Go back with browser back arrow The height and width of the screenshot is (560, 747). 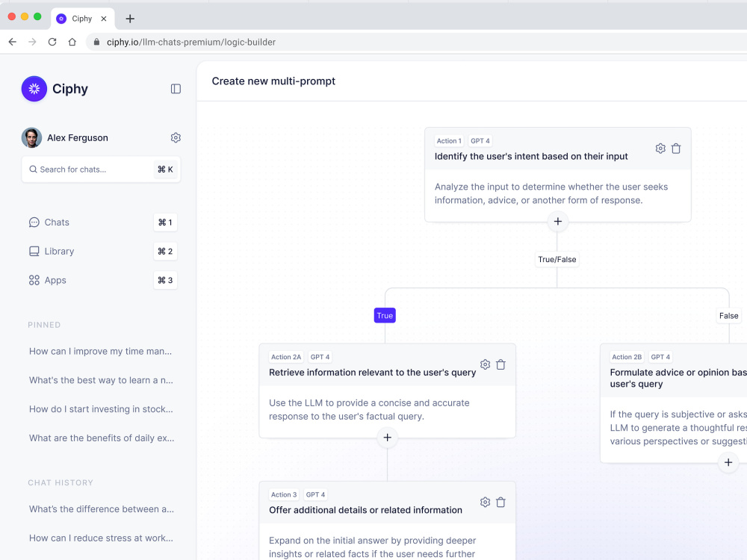(13, 43)
